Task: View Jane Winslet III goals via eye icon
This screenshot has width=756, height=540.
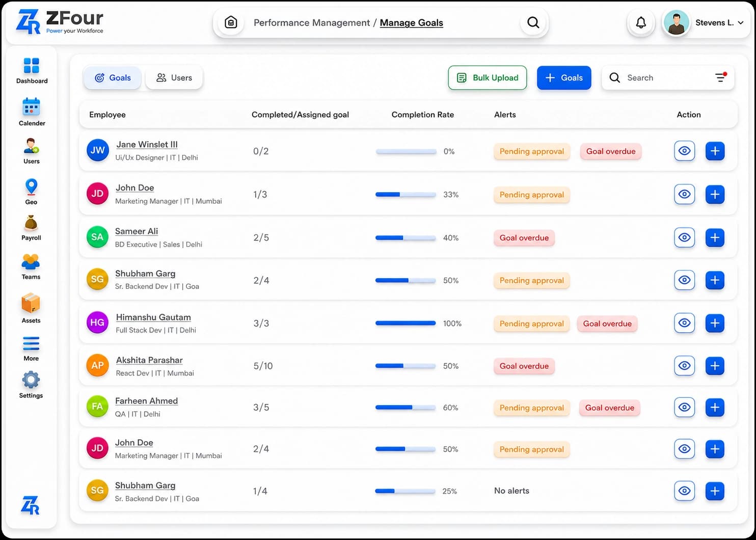Action: 684,151
